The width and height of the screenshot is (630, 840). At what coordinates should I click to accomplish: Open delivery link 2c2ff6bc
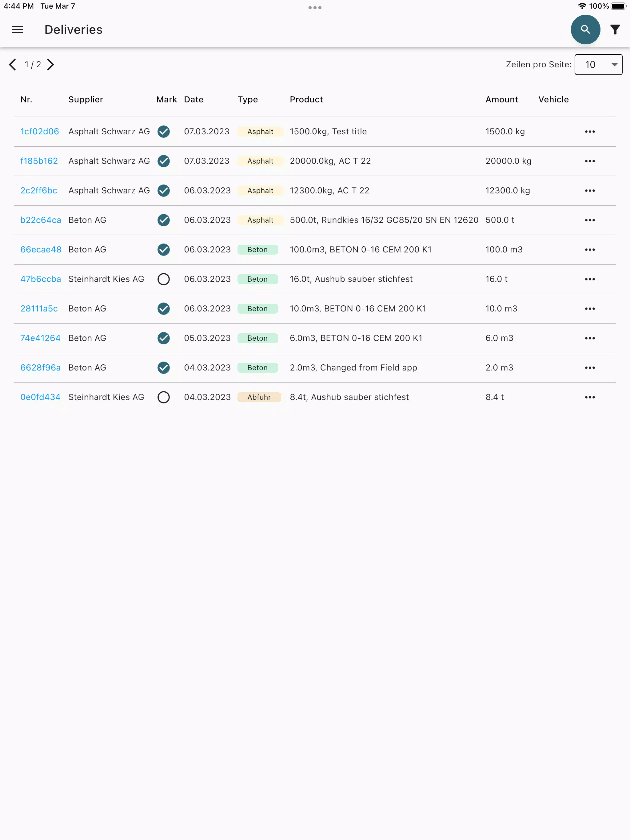click(x=38, y=191)
